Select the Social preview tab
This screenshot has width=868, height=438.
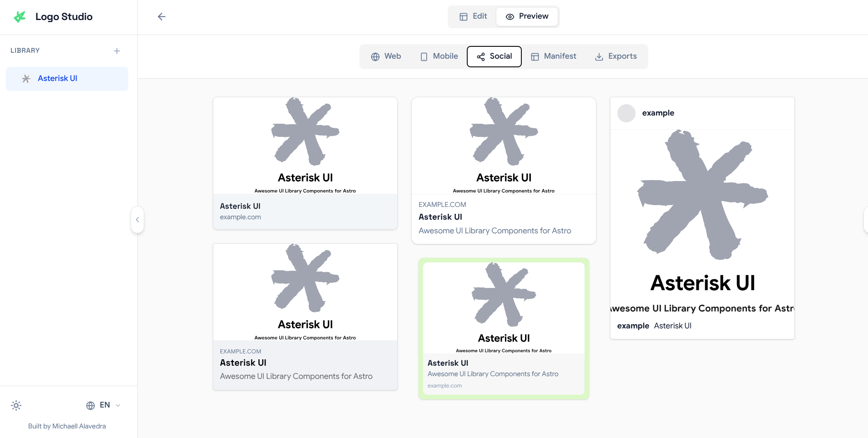pos(494,56)
